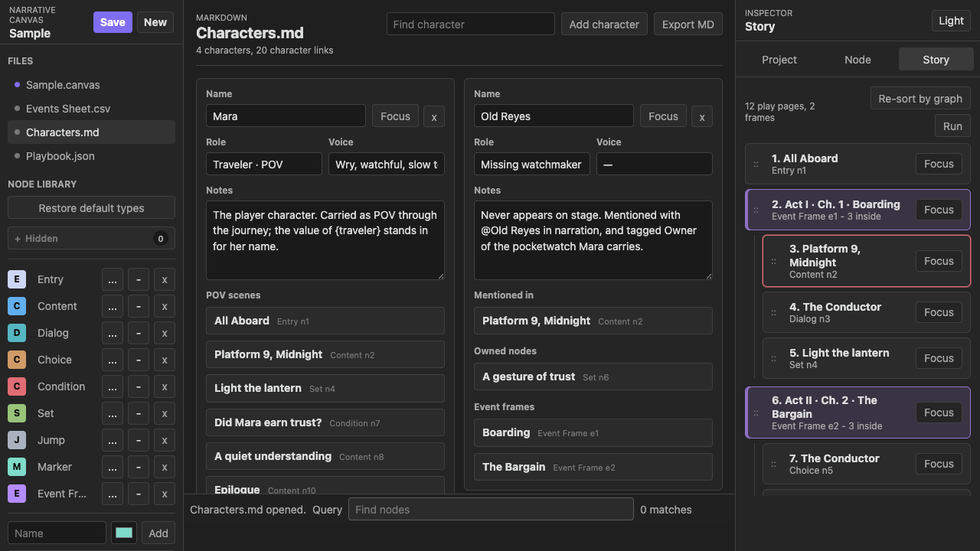Select Characters.md in the files list
The image size is (980, 551).
point(91,132)
